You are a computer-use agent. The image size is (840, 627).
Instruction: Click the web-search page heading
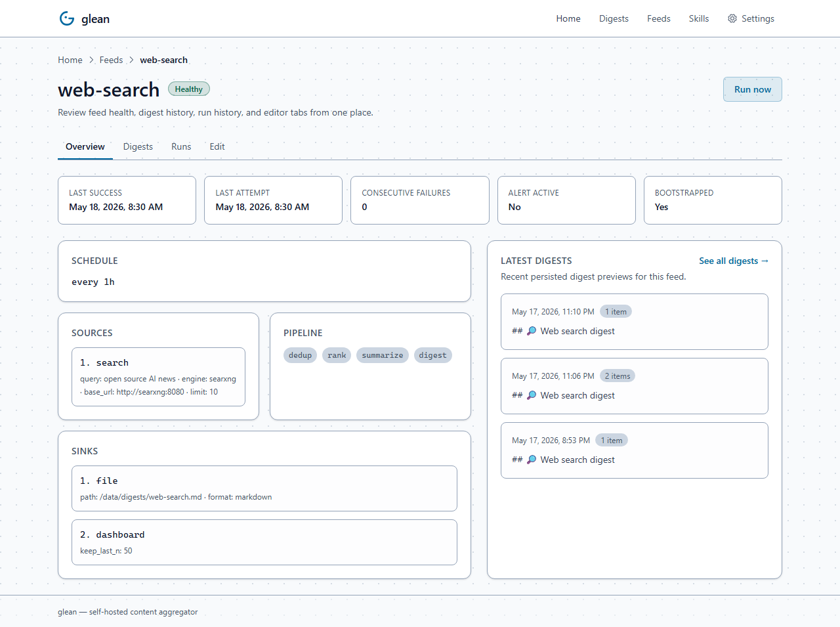109,89
